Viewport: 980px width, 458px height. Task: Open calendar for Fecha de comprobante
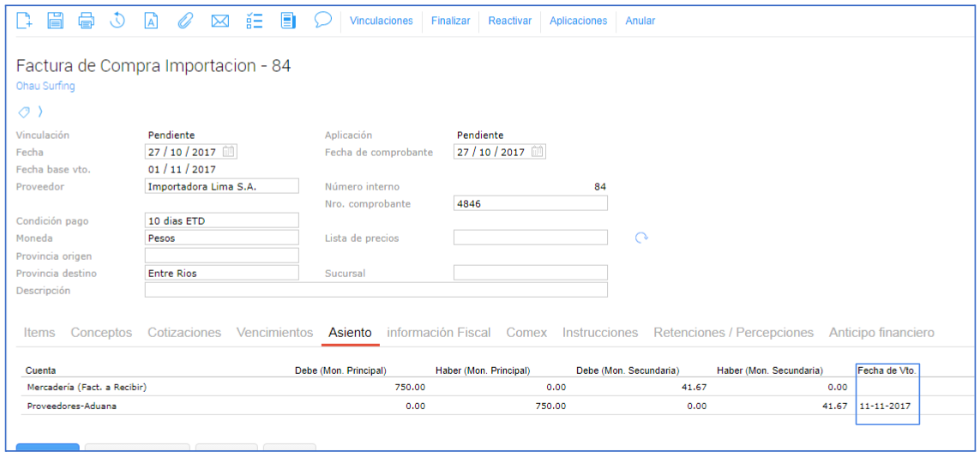click(x=537, y=152)
